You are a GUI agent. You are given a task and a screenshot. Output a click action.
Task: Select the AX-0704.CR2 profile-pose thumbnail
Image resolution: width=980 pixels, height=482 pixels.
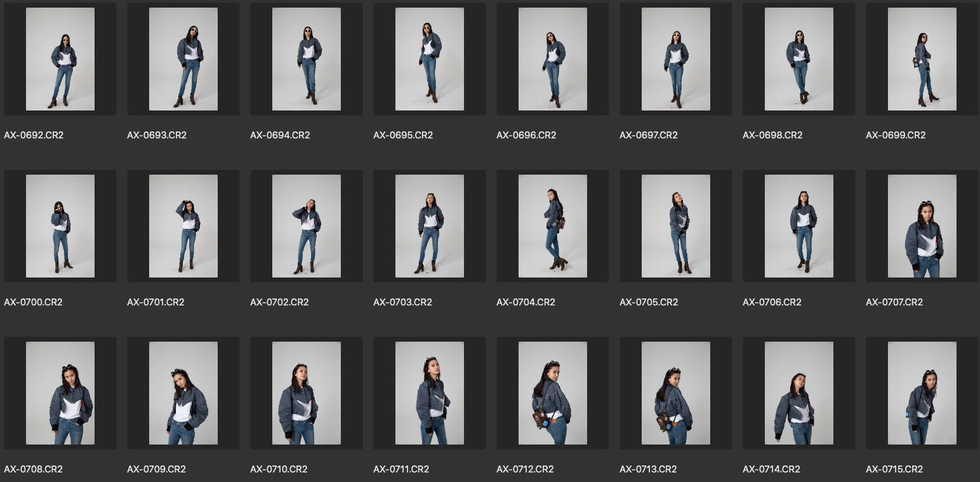pyautogui.click(x=553, y=226)
